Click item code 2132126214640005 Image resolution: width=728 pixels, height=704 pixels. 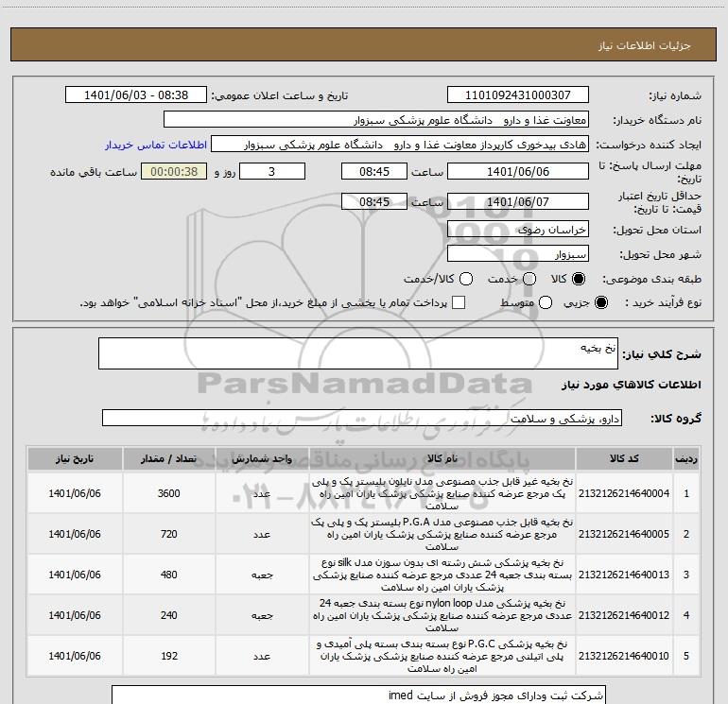624,534
